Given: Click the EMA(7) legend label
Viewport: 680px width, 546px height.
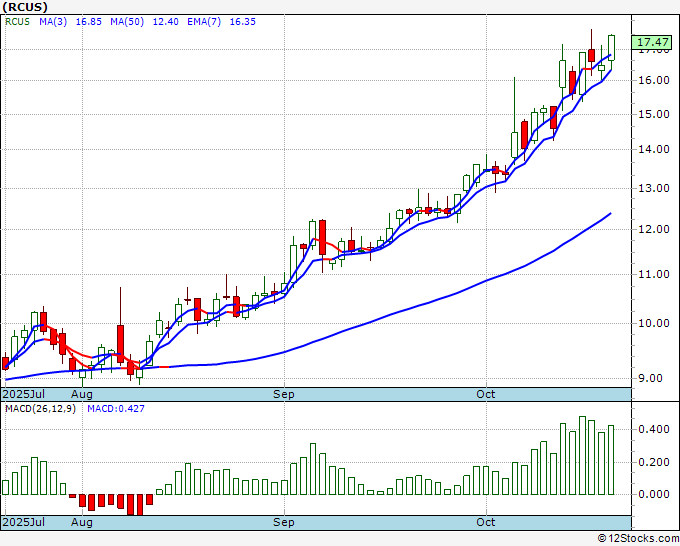Looking at the screenshot, I should [x=204, y=22].
